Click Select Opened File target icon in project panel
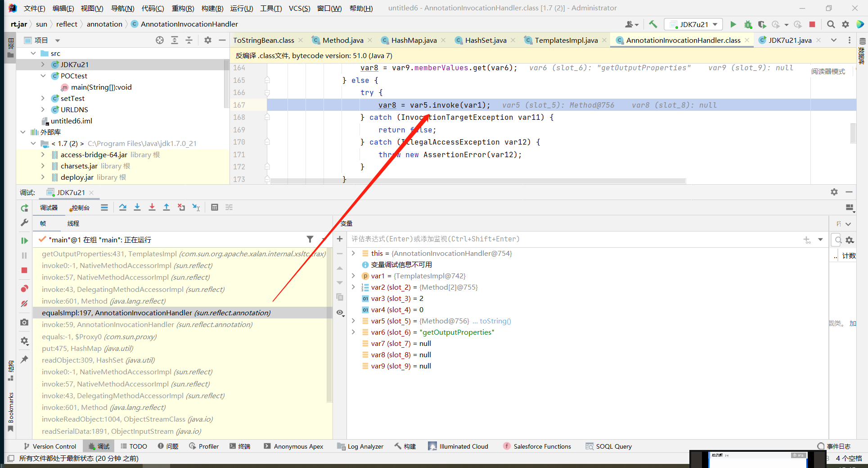868x468 pixels. click(160, 40)
